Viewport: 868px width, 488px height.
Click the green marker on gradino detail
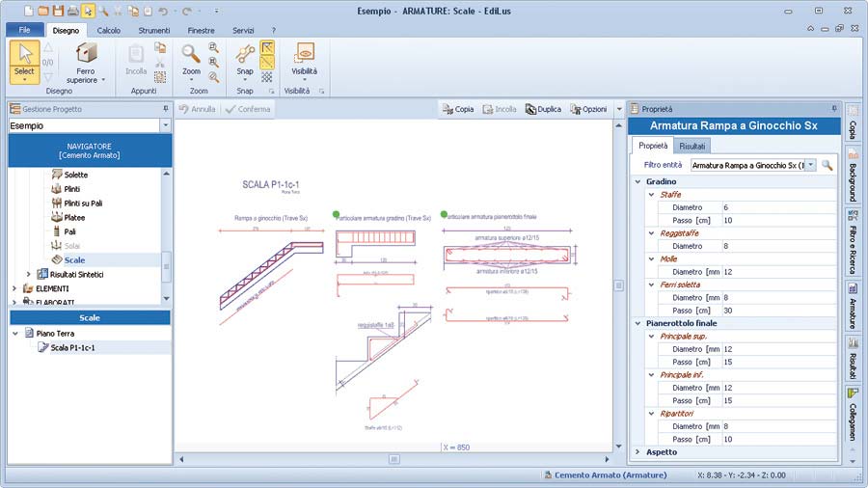pyautogui.click(x=336, y=214)
